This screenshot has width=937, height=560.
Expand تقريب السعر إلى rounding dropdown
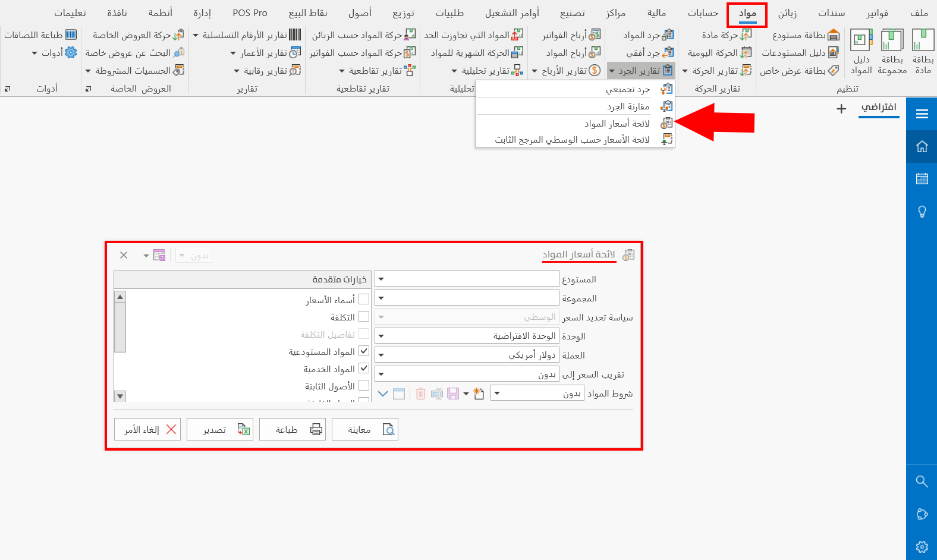tap(381, 374)
